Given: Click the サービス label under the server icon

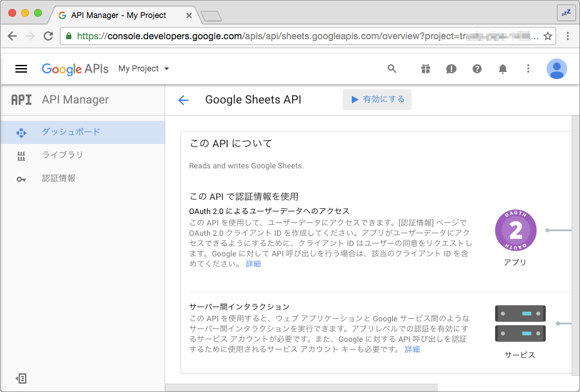Looking at the screenshot, I should pos(520,355).
